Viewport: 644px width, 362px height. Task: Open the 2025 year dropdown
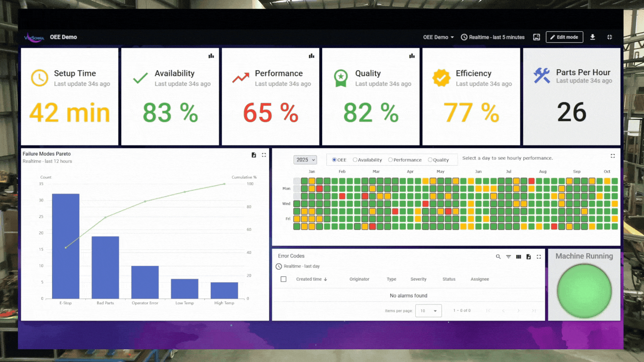point(305,160)
